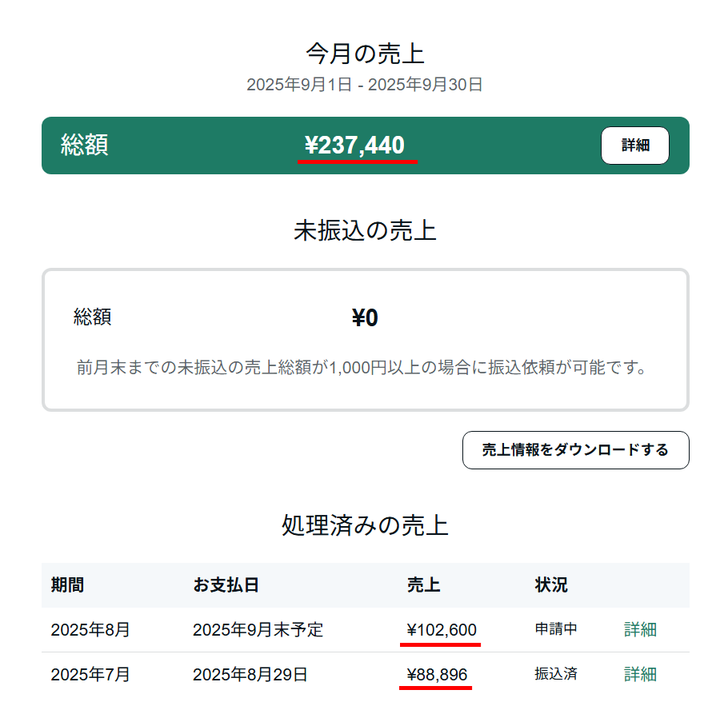
Task: Click the ¥237,440 total amount
Action: 354,146
